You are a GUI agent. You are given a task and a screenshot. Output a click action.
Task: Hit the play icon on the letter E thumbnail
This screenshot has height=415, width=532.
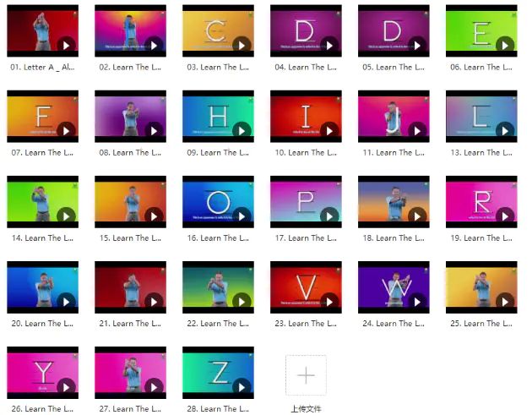tap(505, 46)
